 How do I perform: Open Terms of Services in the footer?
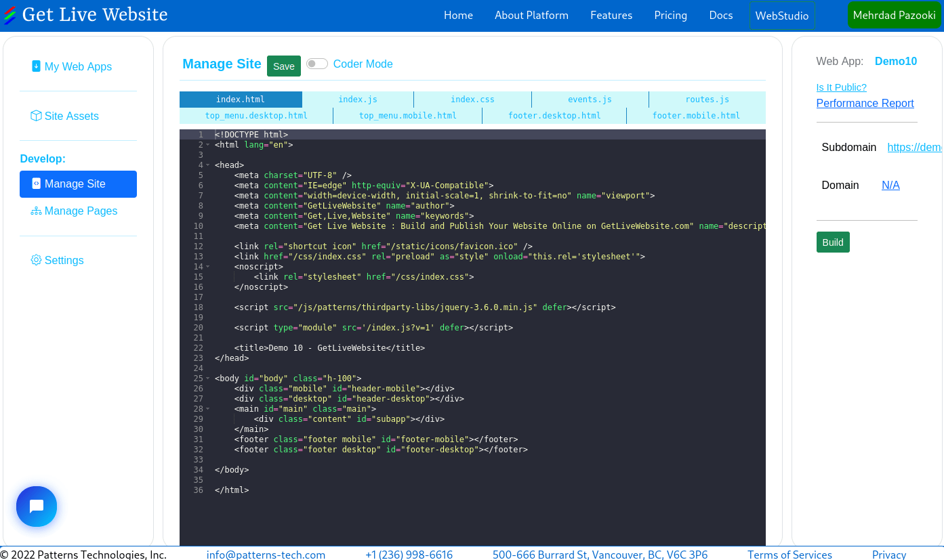[789, 555]
